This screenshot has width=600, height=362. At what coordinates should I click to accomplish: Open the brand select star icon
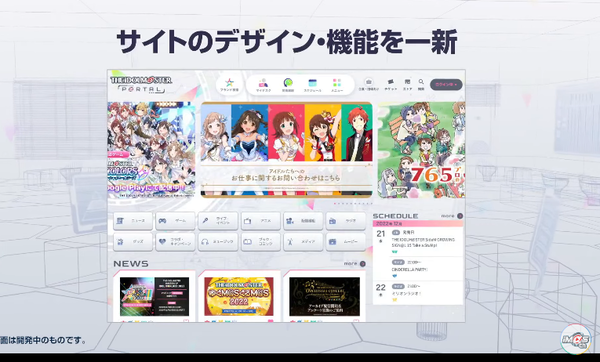click(229, 85)
